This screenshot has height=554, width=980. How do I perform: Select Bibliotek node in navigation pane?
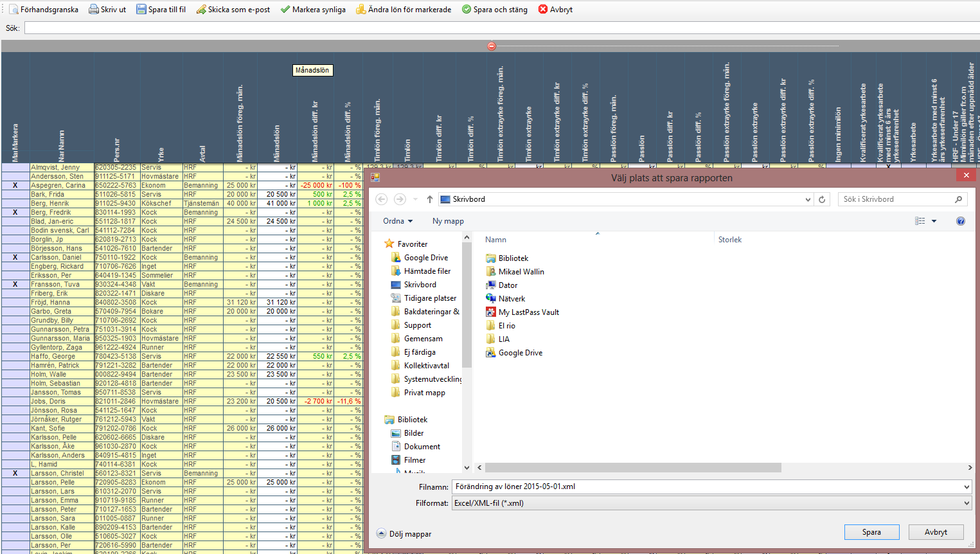point(405,420)
